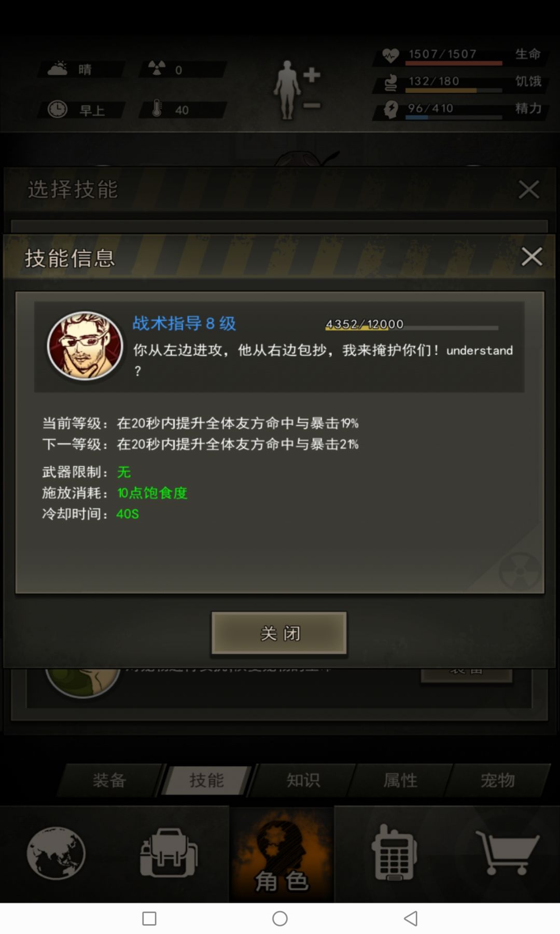The image size is (560, 934).
Task: Open the radio walkie-talkie icon
Action: (394, 853)
